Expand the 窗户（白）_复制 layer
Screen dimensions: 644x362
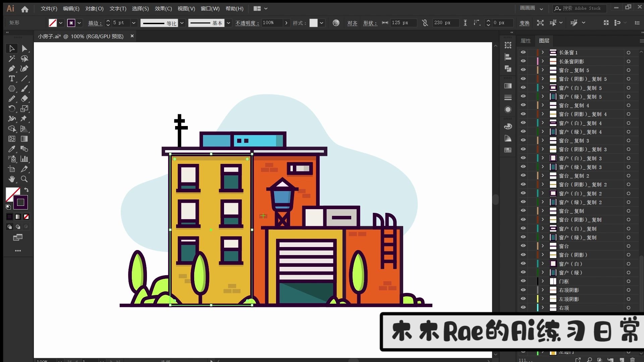542,229
